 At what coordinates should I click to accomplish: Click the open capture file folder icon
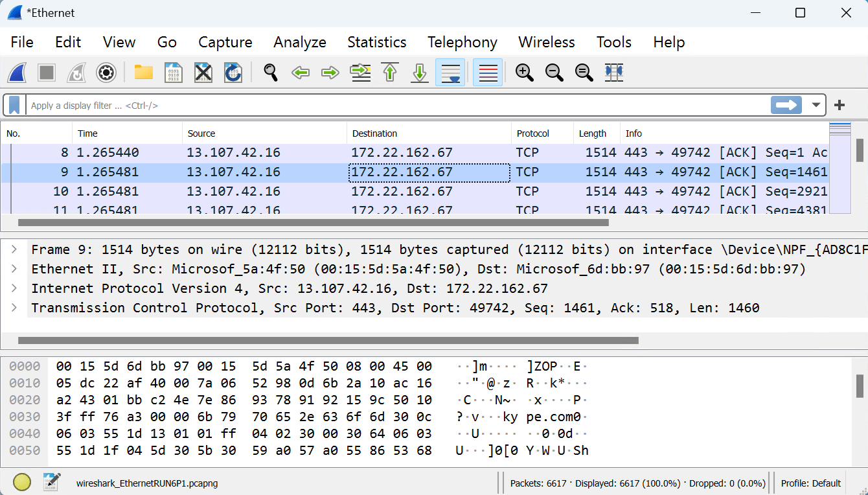(x=143, y=73)
